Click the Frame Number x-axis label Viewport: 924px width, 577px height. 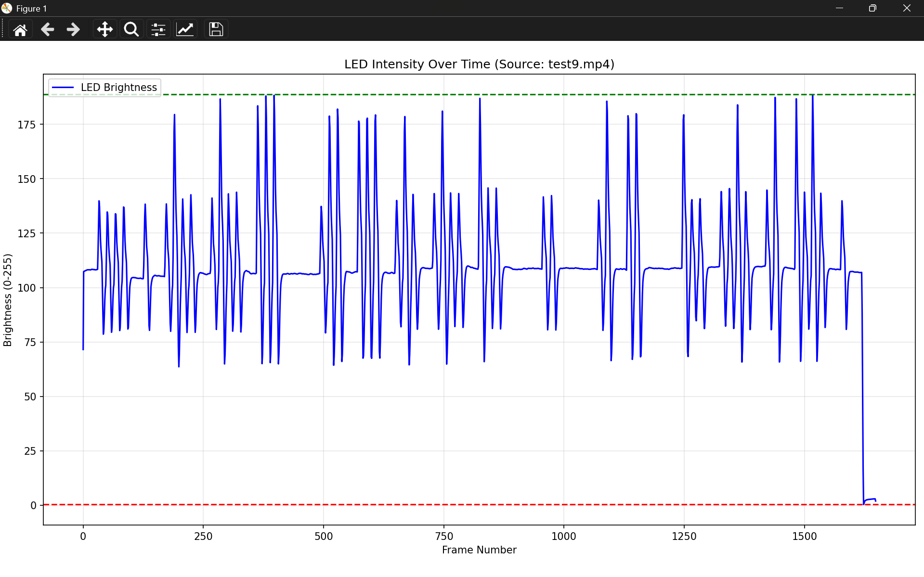(479, 550)
